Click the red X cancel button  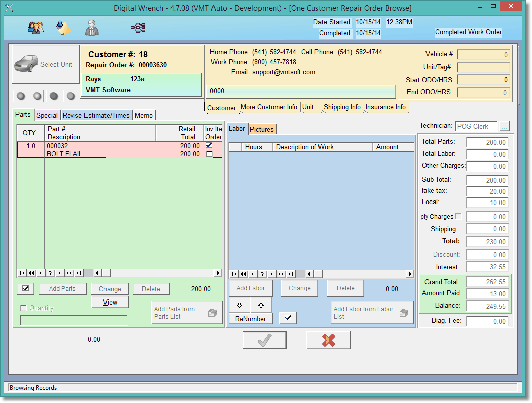[x=328, y=340]
